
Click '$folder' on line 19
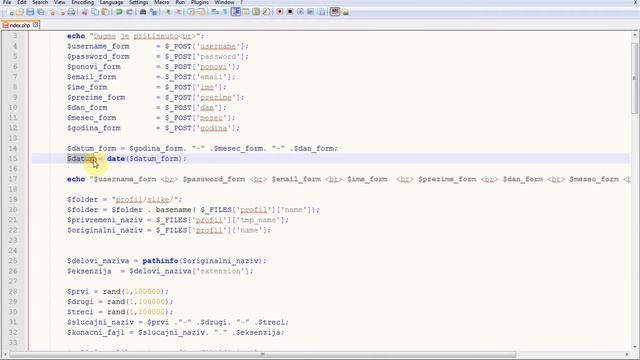(82, 199)
